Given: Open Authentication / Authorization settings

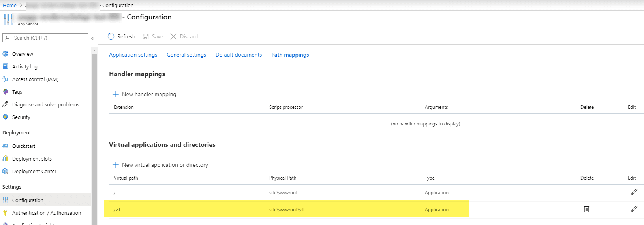Looking at the screenshot, I should pos(46,213).
